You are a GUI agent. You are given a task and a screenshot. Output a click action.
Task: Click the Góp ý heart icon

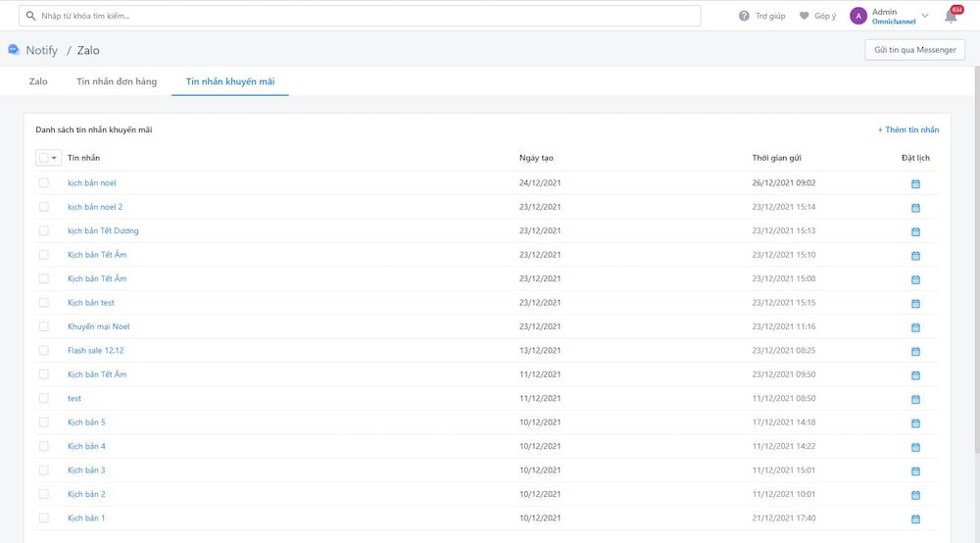[x=805, y=16]
